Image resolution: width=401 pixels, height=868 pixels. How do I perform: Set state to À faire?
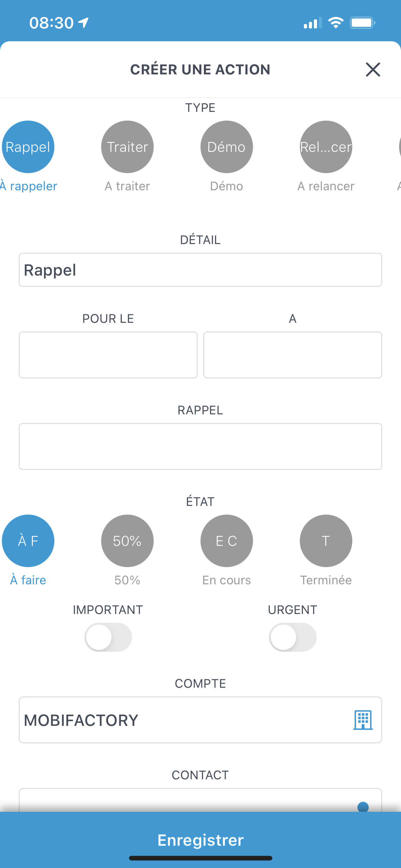click(x=28, y=541)
